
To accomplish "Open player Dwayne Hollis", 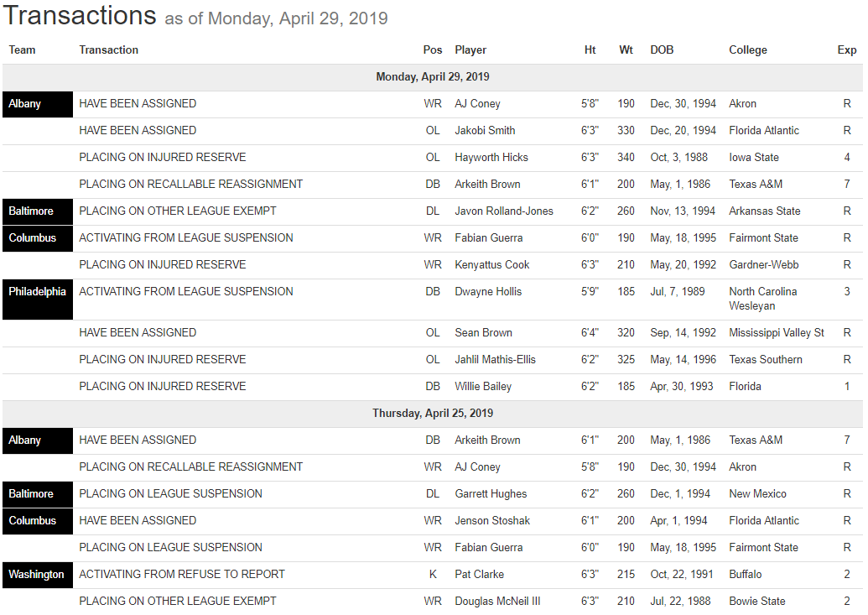I will [x=488, y=292].
